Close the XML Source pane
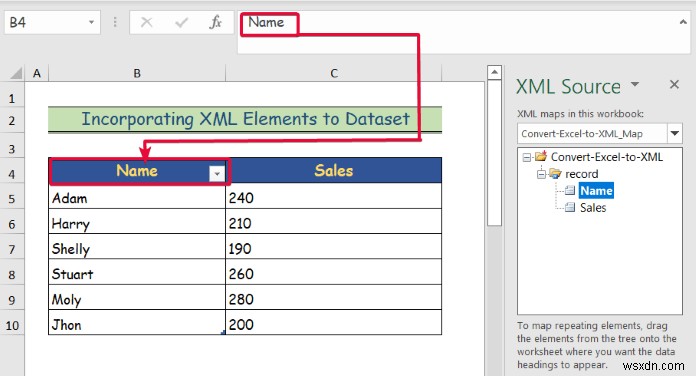The width and height of the screenshot is (696, 376). (x=674, y=84)
